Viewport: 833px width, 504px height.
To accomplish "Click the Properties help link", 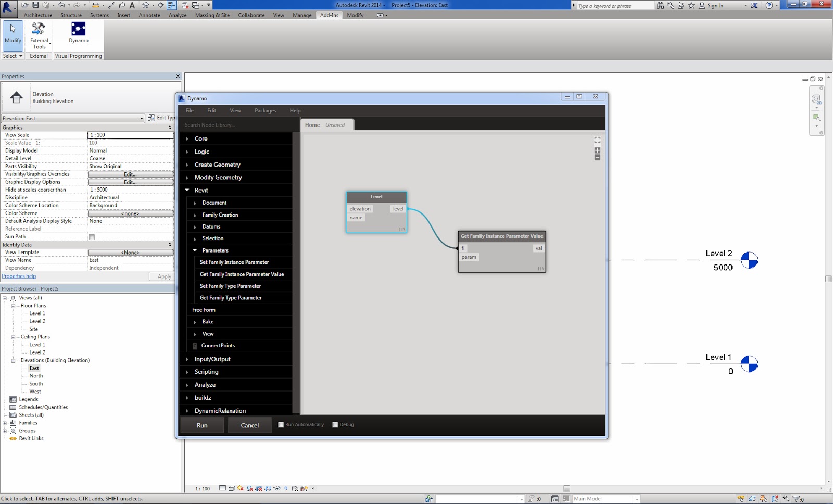I will [19, 276].
